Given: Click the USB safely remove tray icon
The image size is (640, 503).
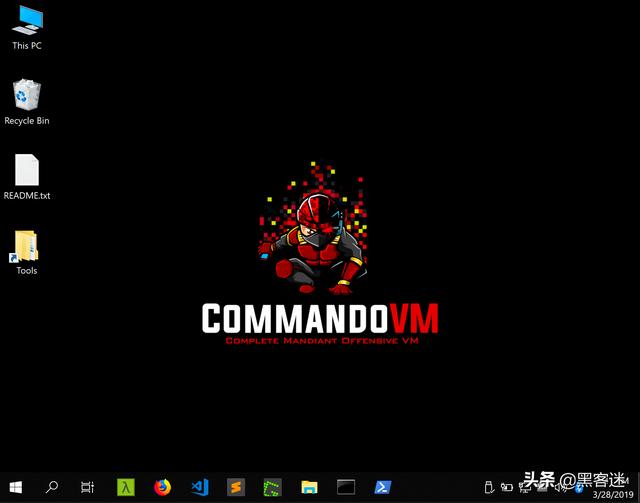Looking at the screenshot, I should (488, 486).
